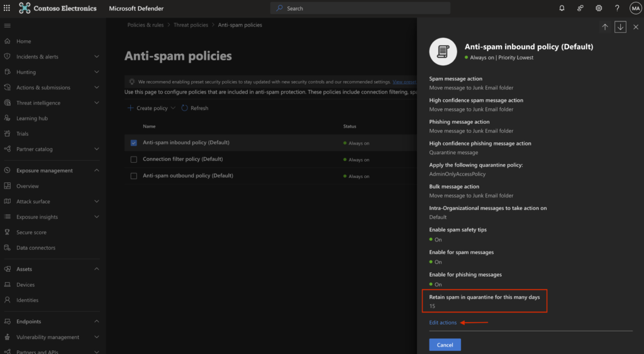Collapse the hamburger navigation menu
The image size is (644, 354).
click(8, 25)
